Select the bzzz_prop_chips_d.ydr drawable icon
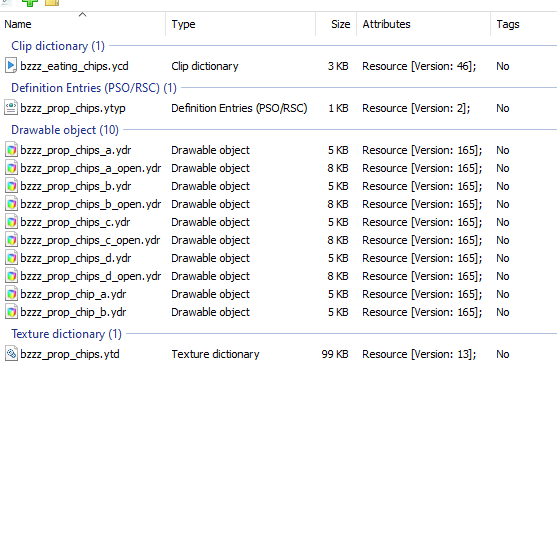Image resolution: width=557 pixels, height=558 pixels. pos(11,258)
